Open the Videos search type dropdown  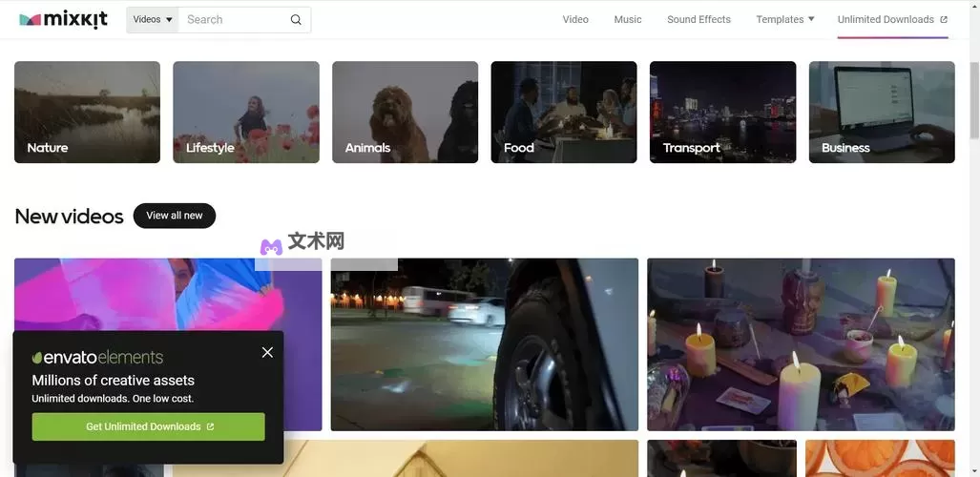coord(153,20)
